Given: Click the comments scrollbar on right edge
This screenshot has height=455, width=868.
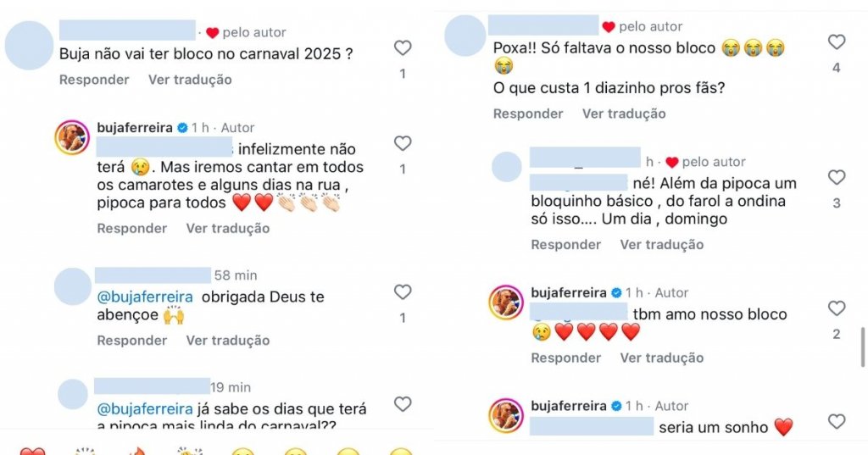Looking at the screenshot, I should 863,347.
